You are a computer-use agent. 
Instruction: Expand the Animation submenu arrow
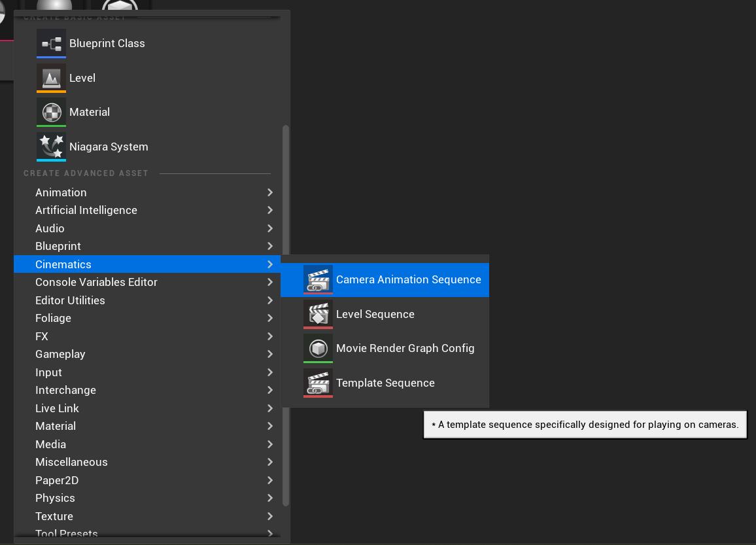269,192
